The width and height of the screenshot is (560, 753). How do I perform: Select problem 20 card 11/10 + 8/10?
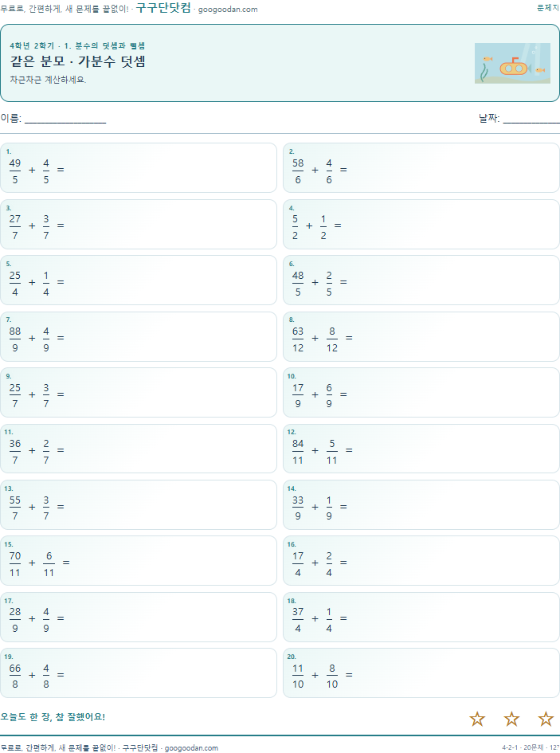pyautogui.click(x=421, y=673)
